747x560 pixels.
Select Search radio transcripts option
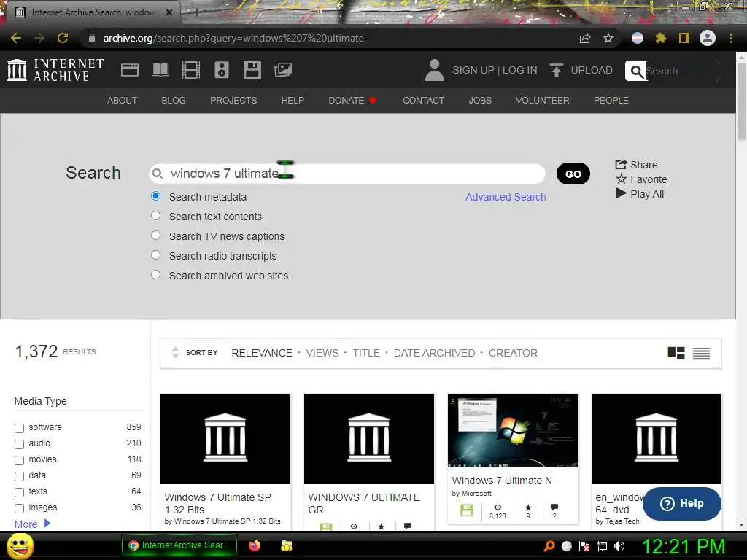[x=155, y=254]
